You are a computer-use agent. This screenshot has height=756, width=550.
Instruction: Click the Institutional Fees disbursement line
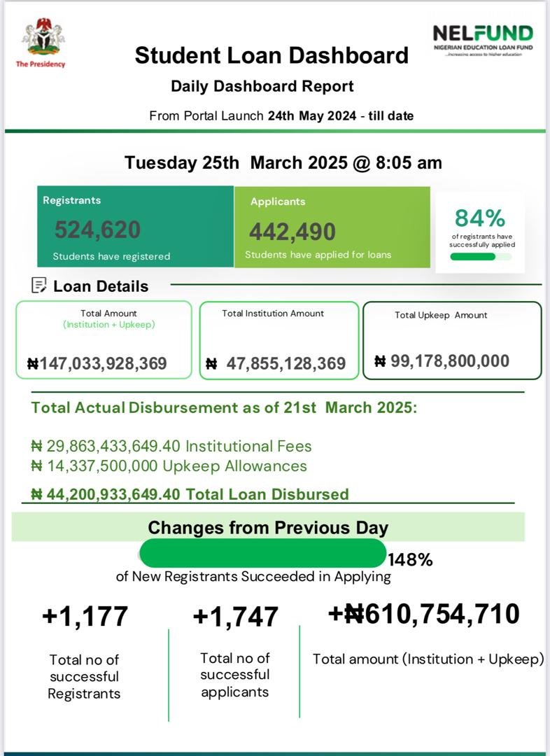[172, 447]
